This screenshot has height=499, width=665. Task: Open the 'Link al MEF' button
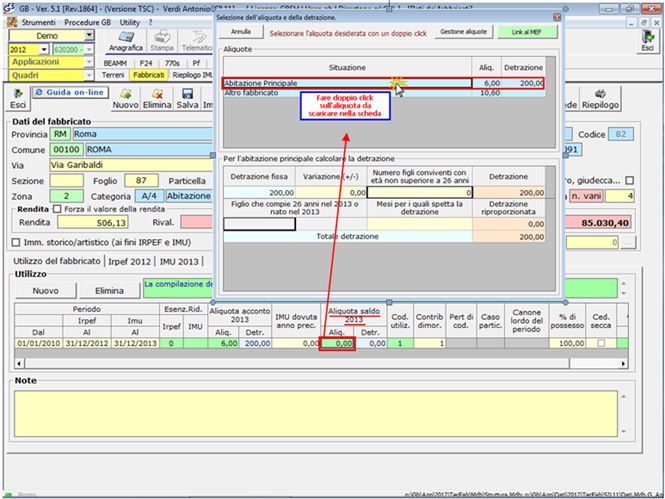[526, 32]
